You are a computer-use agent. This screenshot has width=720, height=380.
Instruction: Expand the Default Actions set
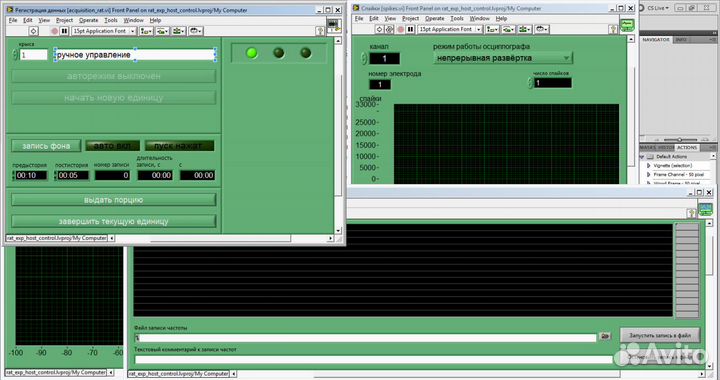tap(641, 157)
